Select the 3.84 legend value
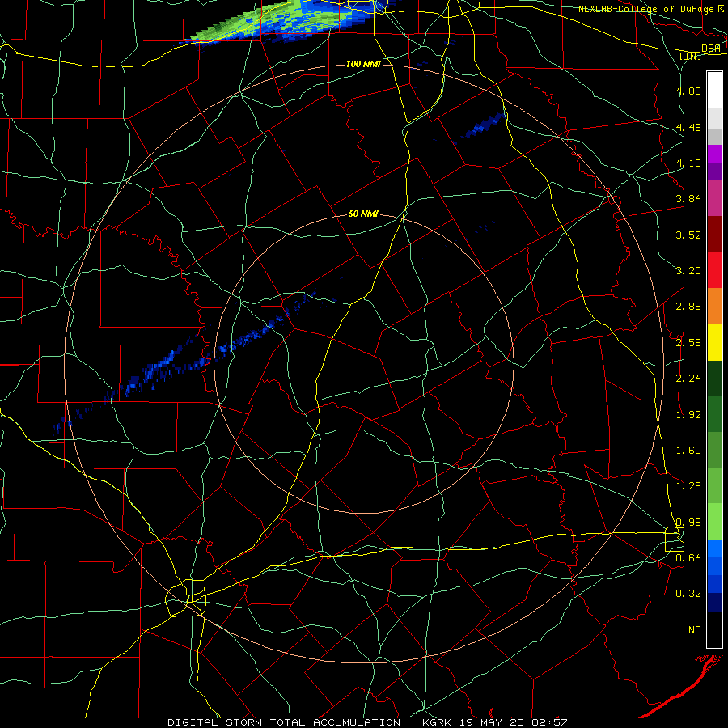 tap(688, 199)
